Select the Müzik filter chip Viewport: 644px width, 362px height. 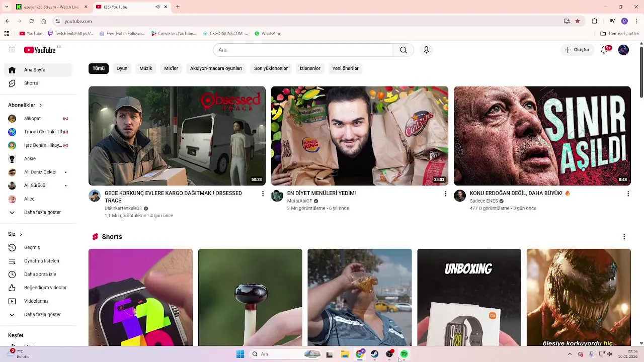(146, 68)
